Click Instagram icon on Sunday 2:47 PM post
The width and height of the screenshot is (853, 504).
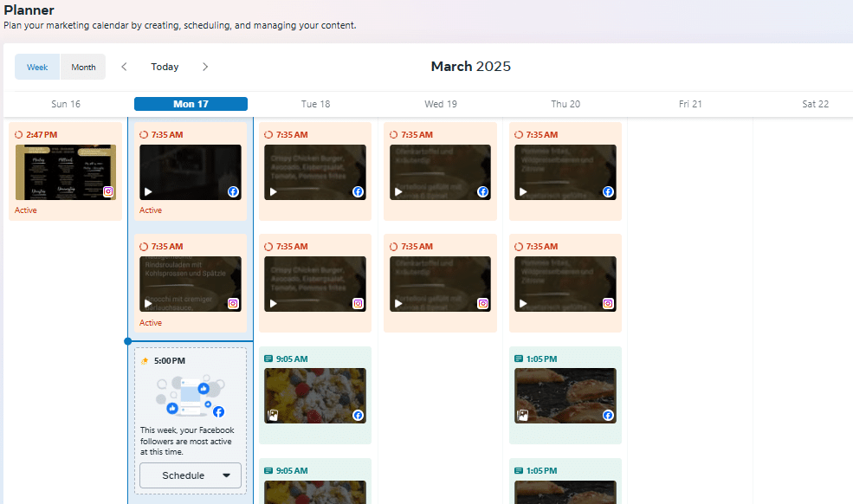point(108,191)
